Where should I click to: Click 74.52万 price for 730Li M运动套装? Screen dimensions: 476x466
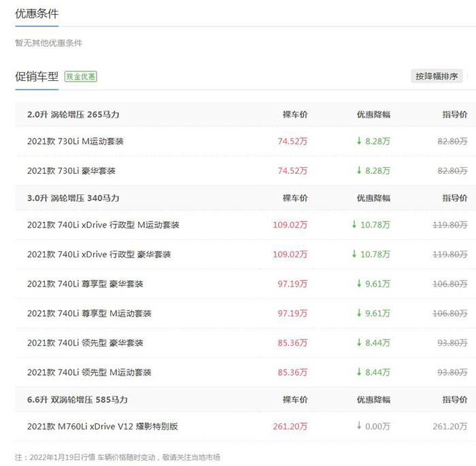pos(292,141)
